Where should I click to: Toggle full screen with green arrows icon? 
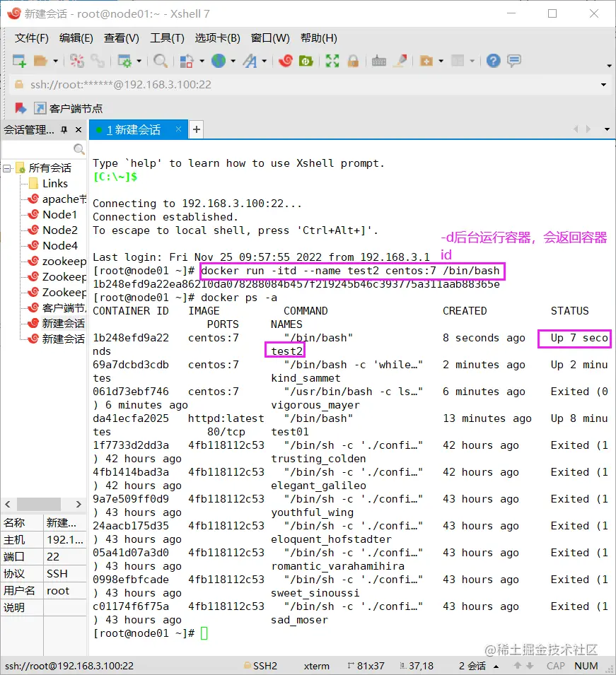pyautogui.click(x=332, y=61)
